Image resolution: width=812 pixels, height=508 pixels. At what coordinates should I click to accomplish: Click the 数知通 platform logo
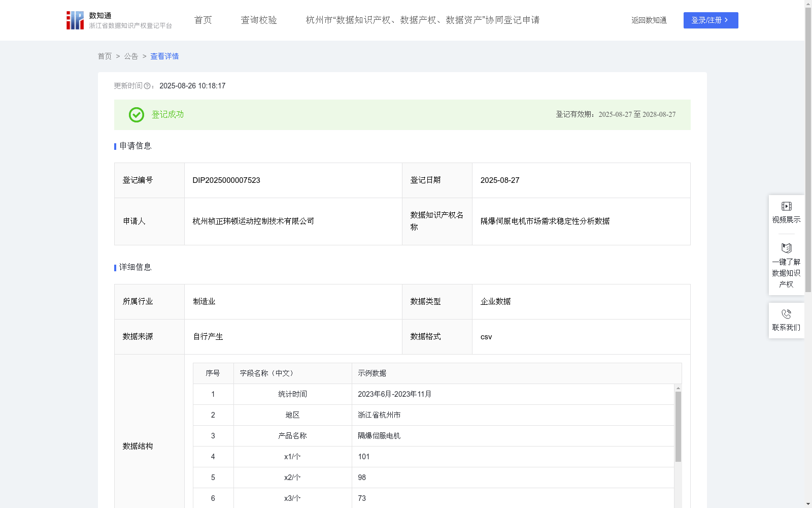coord(119,20)
